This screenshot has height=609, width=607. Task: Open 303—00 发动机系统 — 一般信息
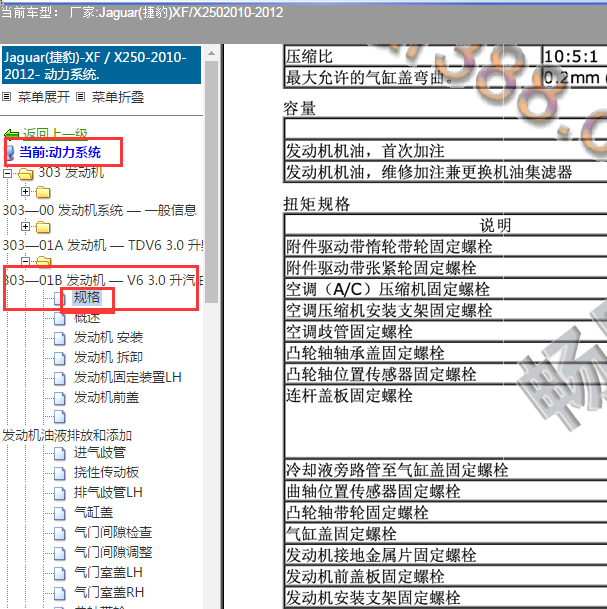coord(100,210)
